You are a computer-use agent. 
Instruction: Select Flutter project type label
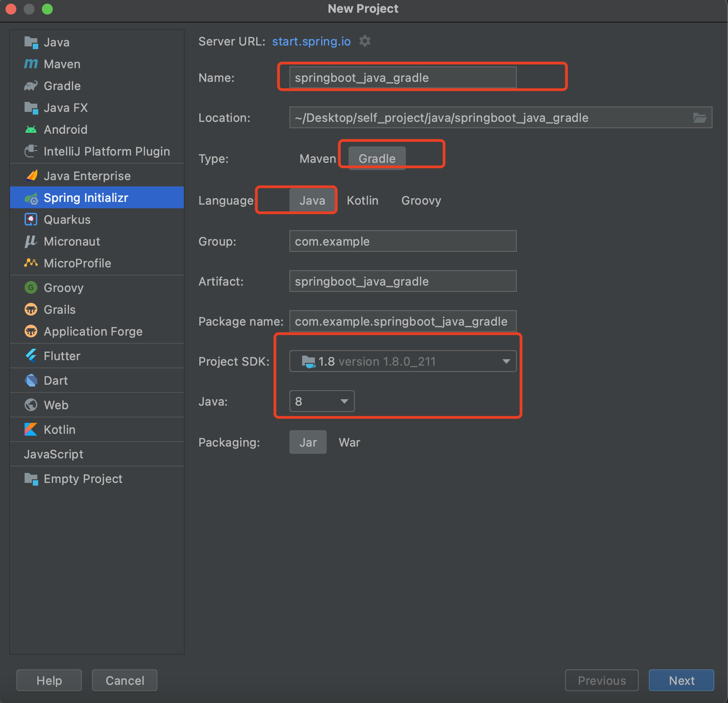[62, 356]
